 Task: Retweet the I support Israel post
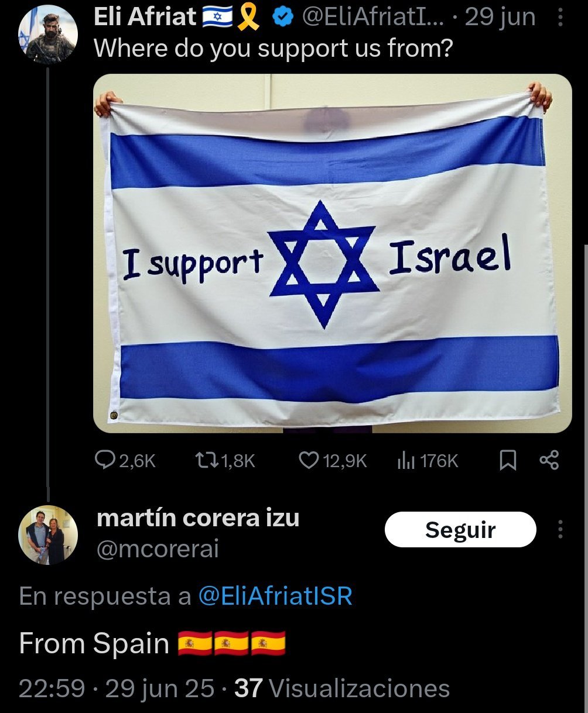click(x=225, y=461)
